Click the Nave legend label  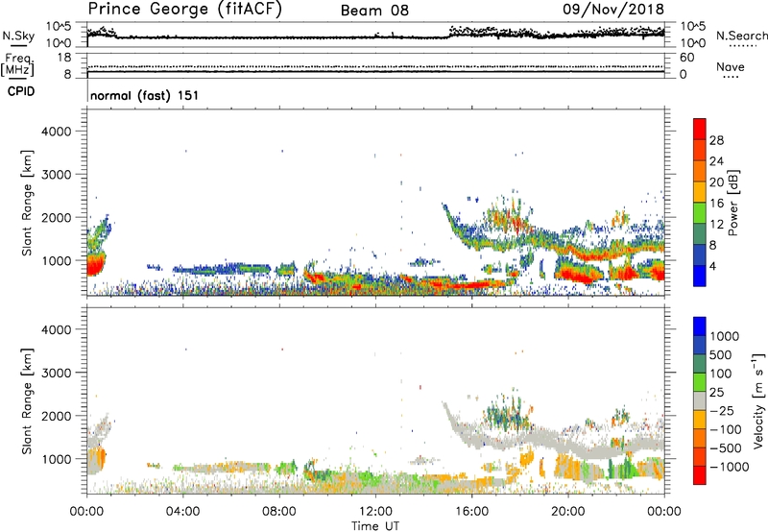tap(731, 67)
